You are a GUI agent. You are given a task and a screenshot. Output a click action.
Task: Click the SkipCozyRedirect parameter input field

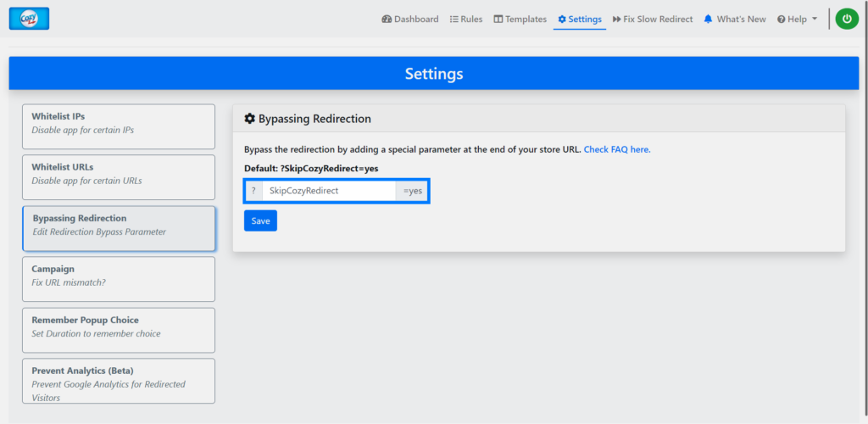[x=329, y=191]
